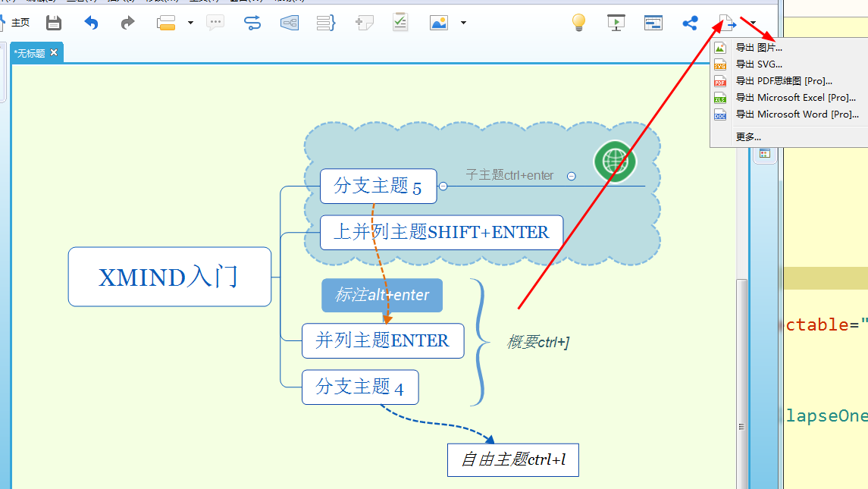
Task: Click the export file icon
Action: pos(727,23)
